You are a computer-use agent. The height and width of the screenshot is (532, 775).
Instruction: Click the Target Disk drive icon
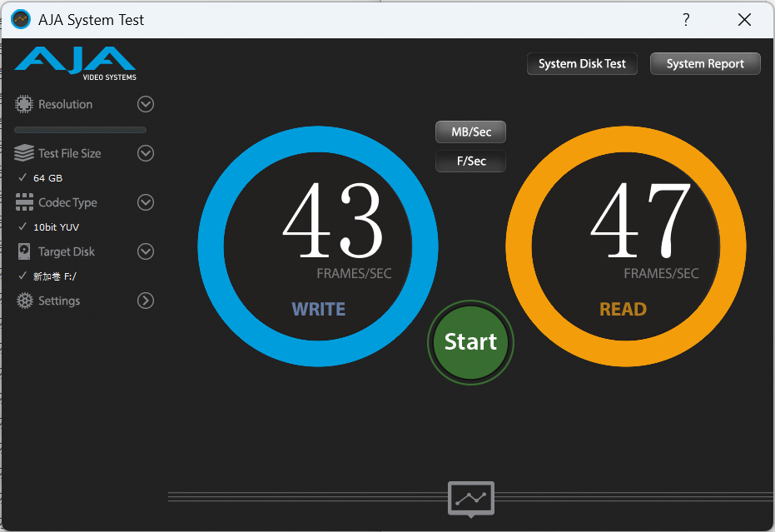tap(23, 251)
